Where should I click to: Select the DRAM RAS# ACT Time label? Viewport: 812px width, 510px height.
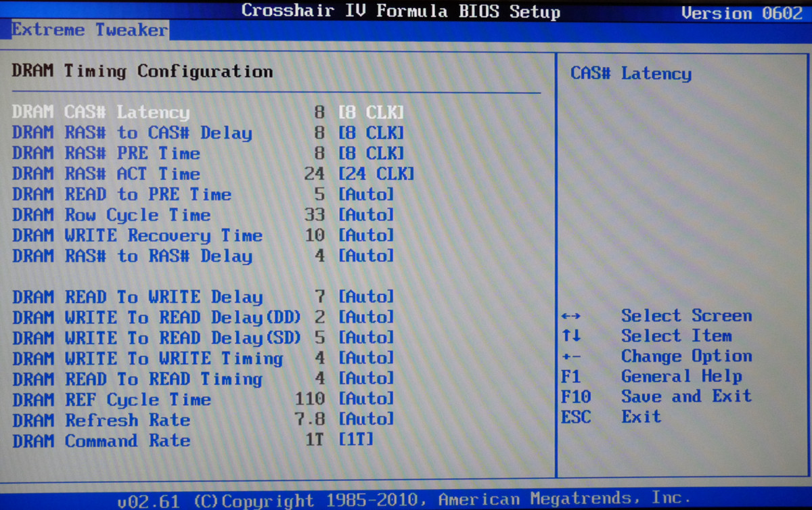click(x=106, y=174)
